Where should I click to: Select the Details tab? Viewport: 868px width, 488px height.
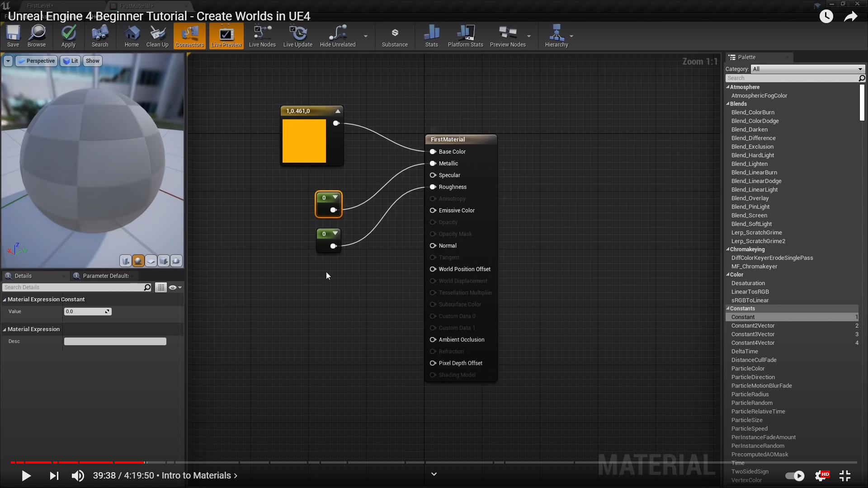(23, 276)
